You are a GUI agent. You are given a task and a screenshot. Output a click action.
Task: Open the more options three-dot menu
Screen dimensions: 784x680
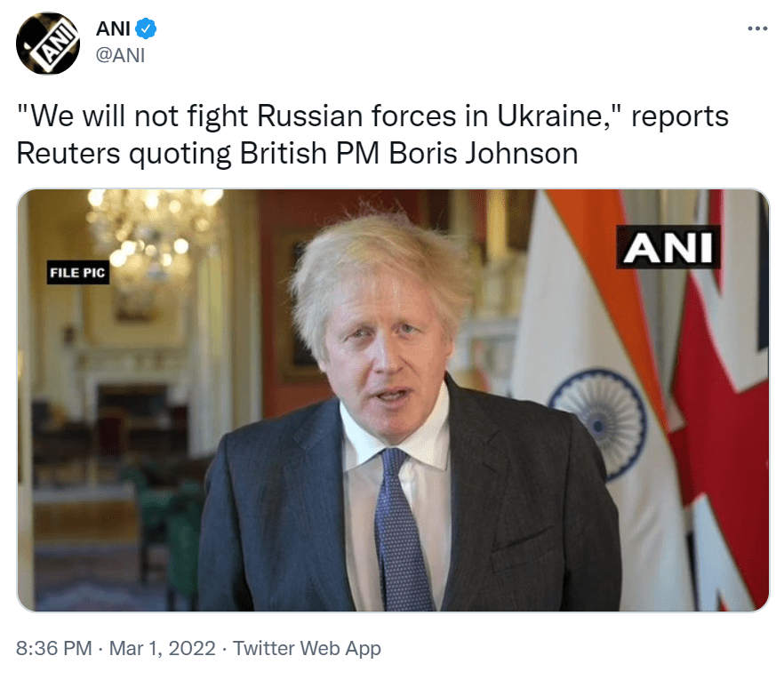pos(756,28)
